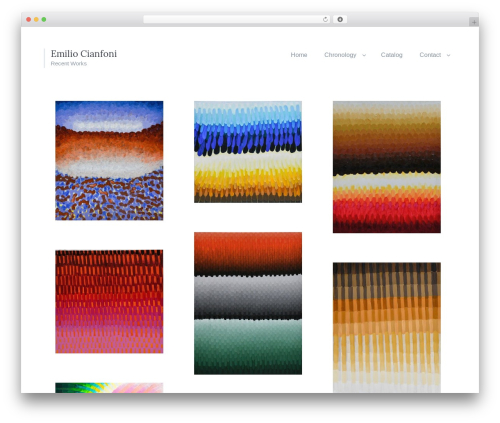Click the yellow minimize window dot
This screenshot has height=423, width=500.
(36, 20)
